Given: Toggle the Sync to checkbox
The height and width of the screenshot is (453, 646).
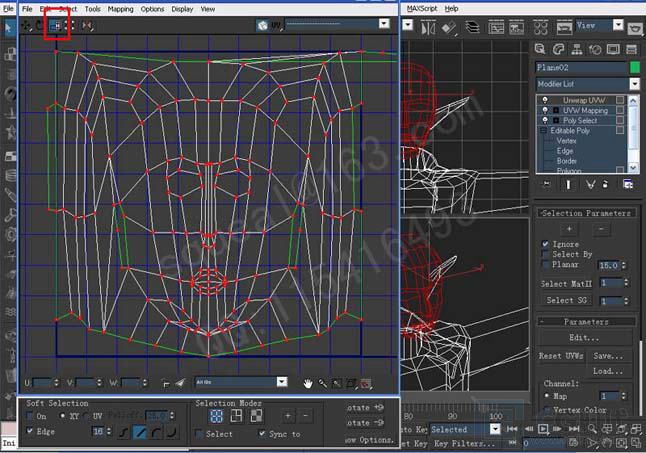Looking at the screenshot, I should pos(262,433).
